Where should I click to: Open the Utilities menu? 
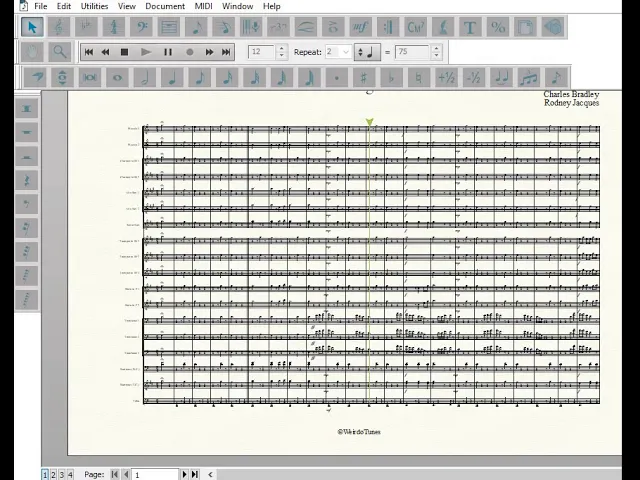[x=94, y=6]
